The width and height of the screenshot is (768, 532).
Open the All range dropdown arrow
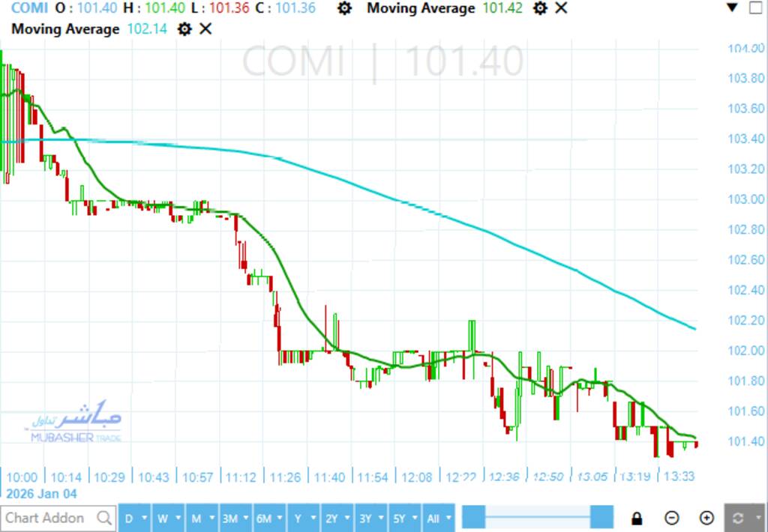pyautogui.click(x=448, y=518)
